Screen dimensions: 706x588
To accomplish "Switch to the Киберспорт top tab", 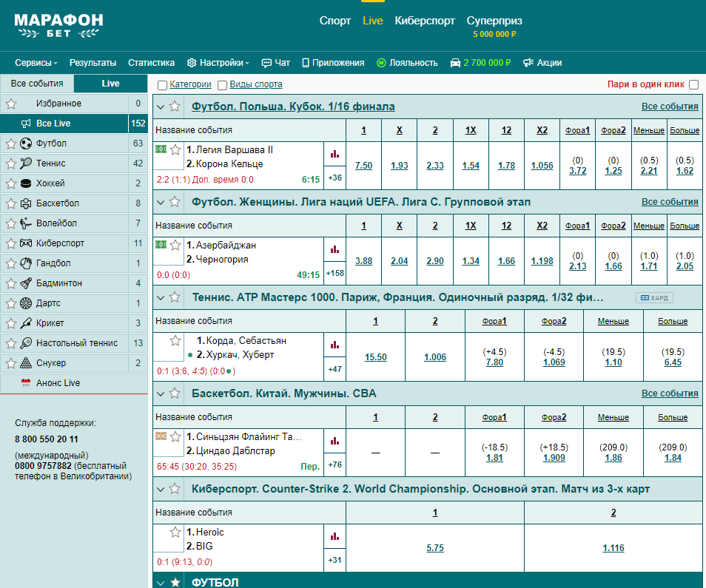I will pos(425,21).
